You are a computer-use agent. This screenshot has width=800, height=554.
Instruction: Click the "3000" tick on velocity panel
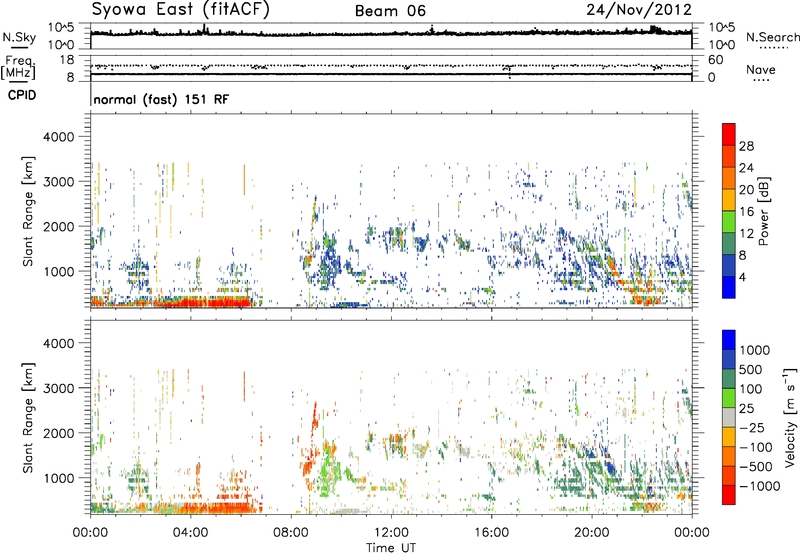tap(58, 388)
